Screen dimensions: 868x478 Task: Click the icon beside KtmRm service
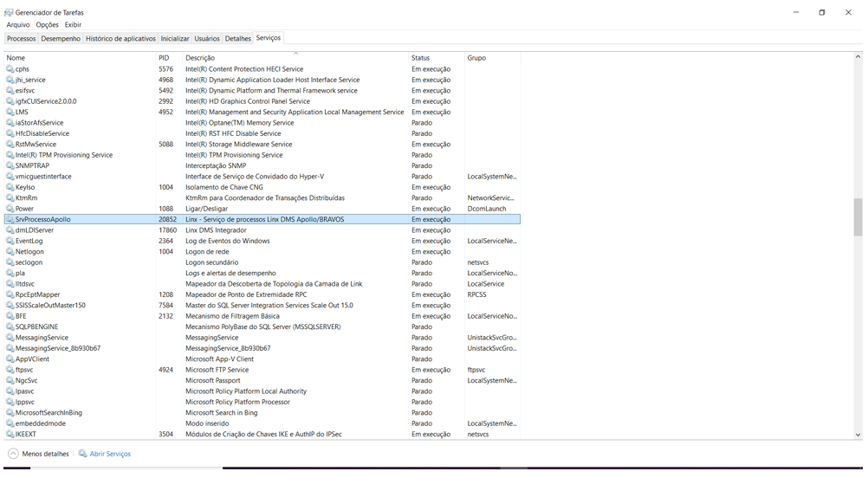click(10, 198)
